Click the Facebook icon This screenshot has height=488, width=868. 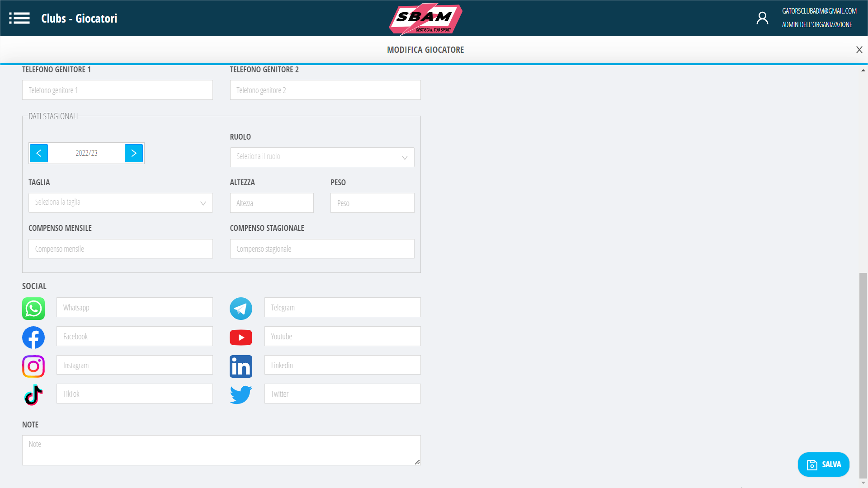tap(33, 338)
